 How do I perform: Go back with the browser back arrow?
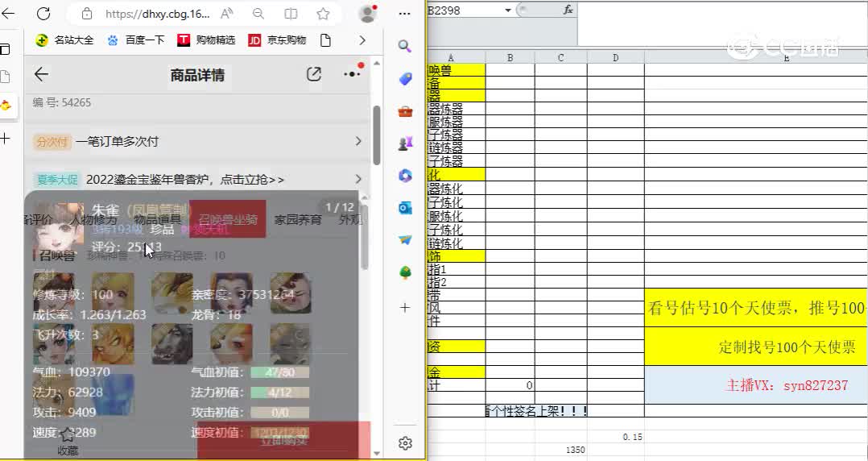[x=8, y=13]
